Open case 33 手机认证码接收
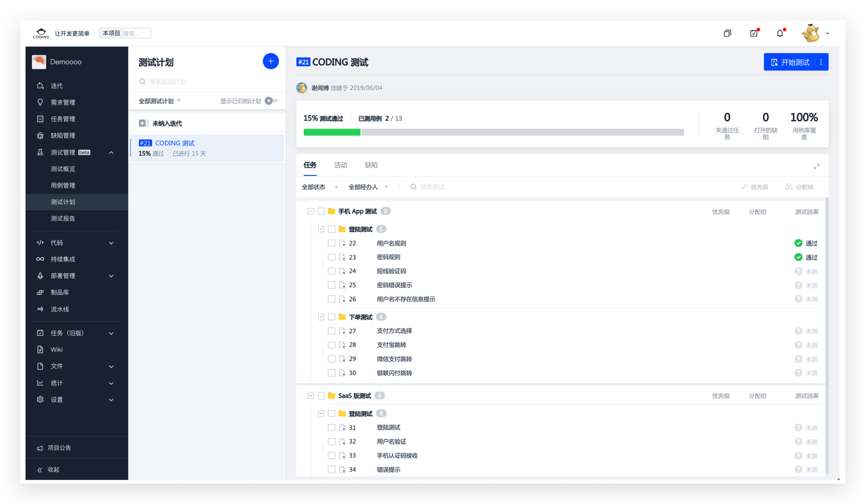Screen dimensions: 866x504 [x=397, y=456]
